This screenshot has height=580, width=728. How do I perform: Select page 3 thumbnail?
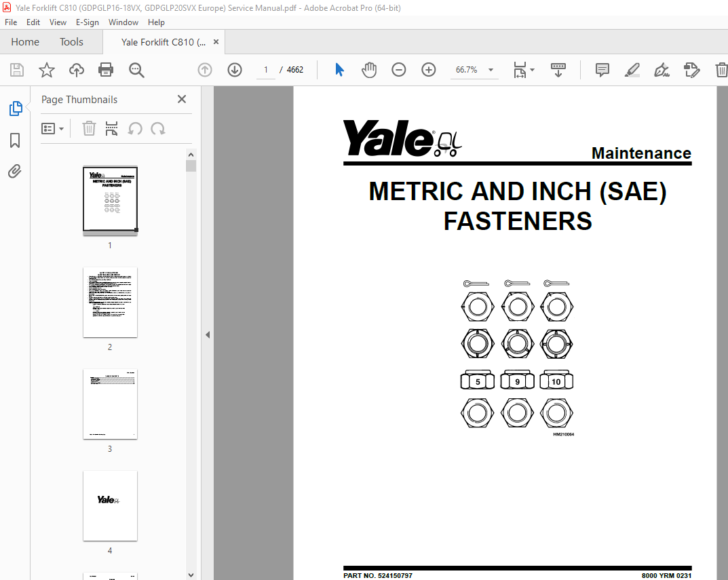pyautogui.click(x=110, y=404)
